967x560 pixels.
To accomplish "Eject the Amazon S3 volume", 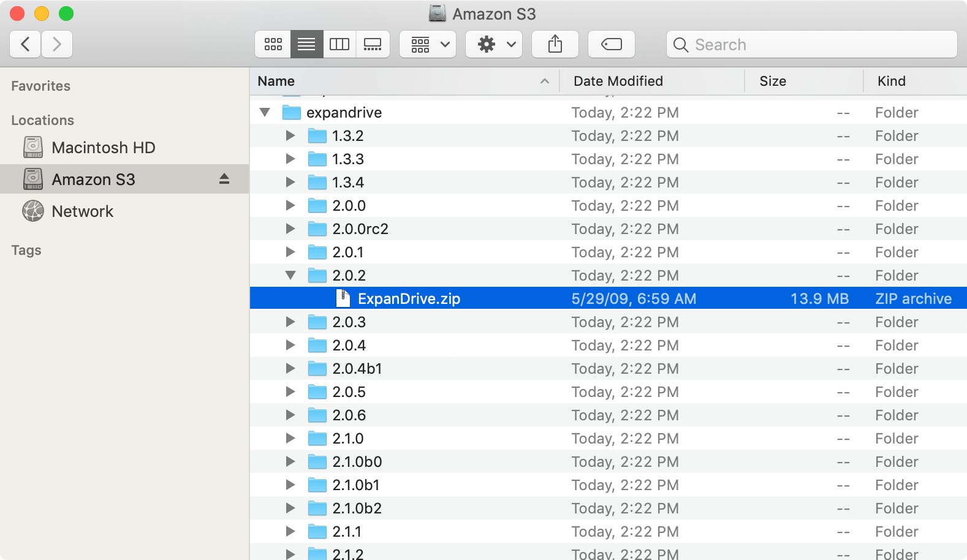I will tap(224, 179).
